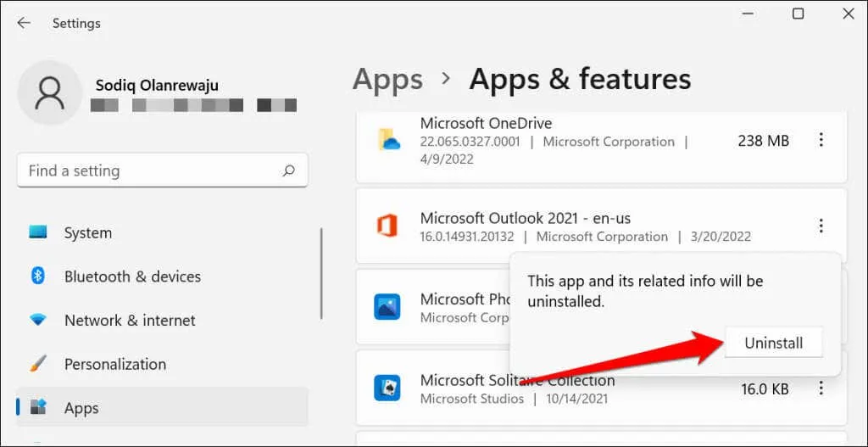868x447 pixels.
Task: Select the Apps sidebar item
Action: 81,408
